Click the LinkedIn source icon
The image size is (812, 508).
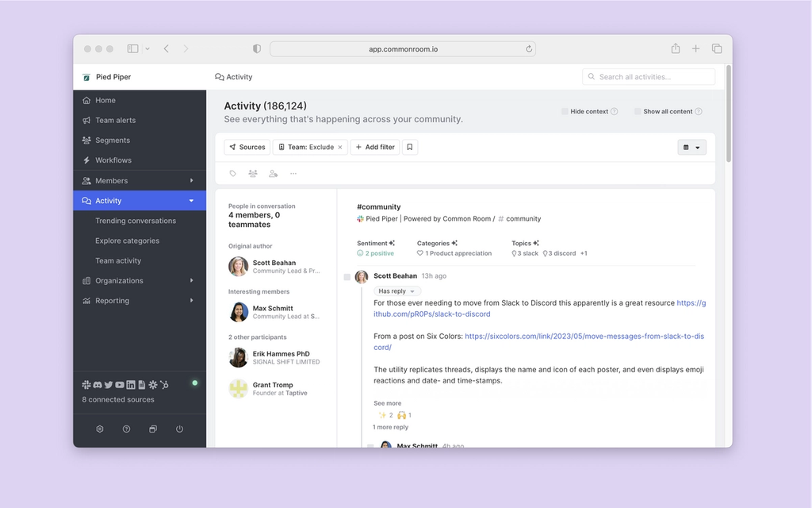tap(130, 384)
